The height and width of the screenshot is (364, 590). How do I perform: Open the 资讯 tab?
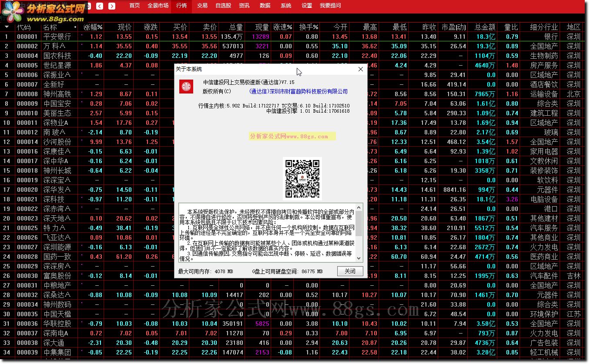[x=244, y=6]
